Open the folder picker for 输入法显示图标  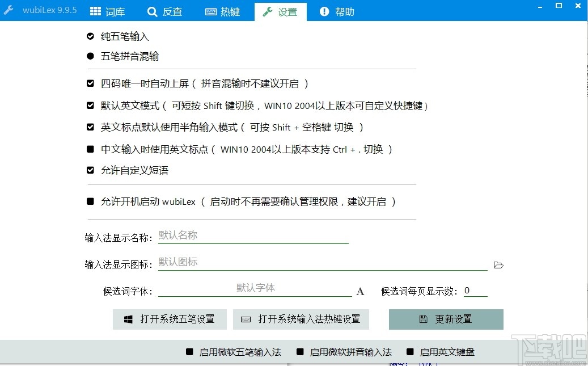pos(498,264)
